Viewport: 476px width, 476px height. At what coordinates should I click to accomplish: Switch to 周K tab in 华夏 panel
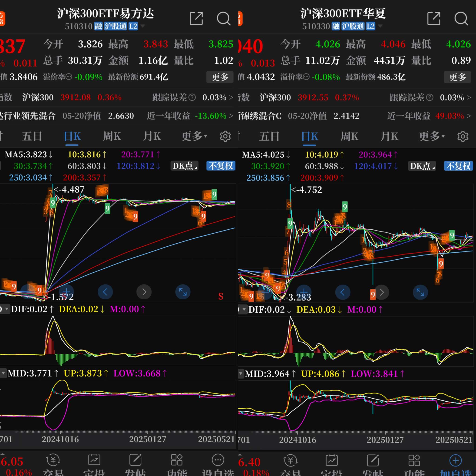tap(349, 136)
